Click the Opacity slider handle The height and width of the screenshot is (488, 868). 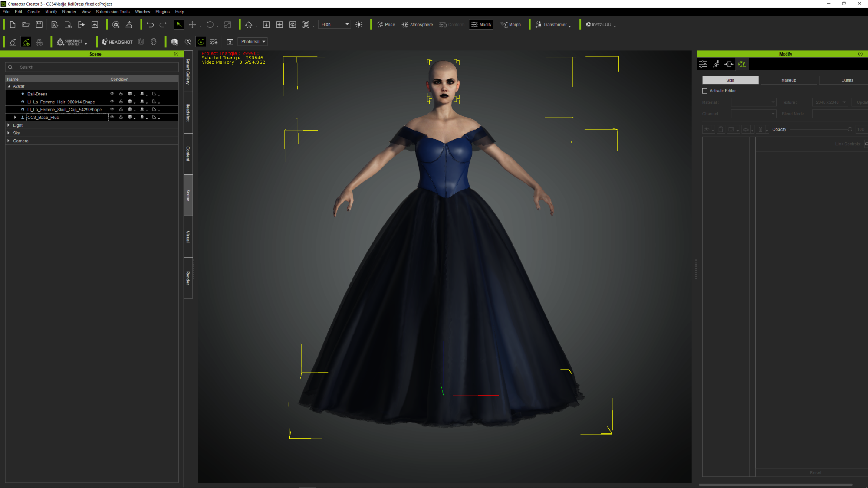click(x=850, y=129)
